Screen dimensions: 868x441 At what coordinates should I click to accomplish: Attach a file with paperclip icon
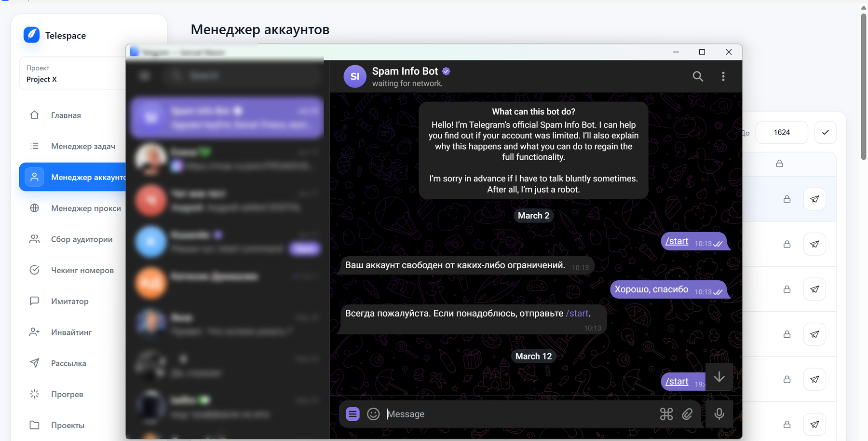(687, 414)
